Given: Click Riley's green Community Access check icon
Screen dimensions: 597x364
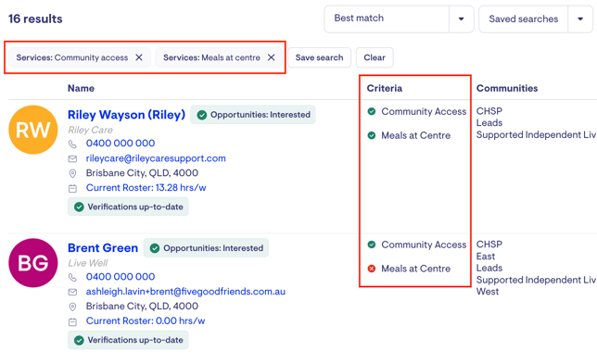Looking at the screenshot, I should pyautogui.click(x=372, y=111).
